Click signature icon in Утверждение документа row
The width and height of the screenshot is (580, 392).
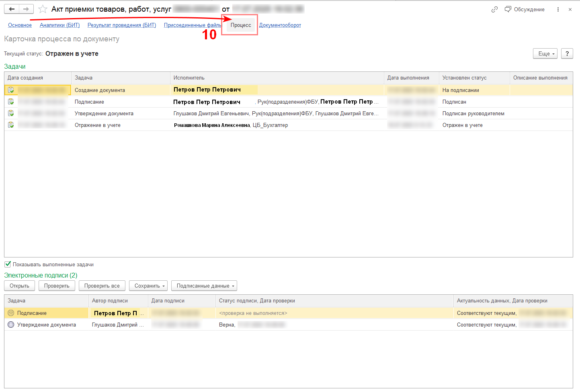click(x=11, y=325)
